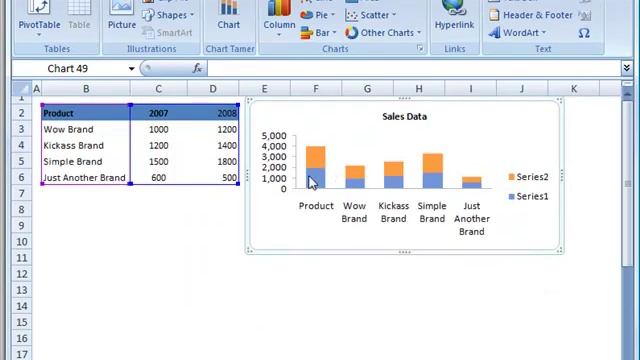The width and height of the screenshot is (640, 360).
Task: Click the orange segment of Simple Brand bar
Action: (433, 163)
